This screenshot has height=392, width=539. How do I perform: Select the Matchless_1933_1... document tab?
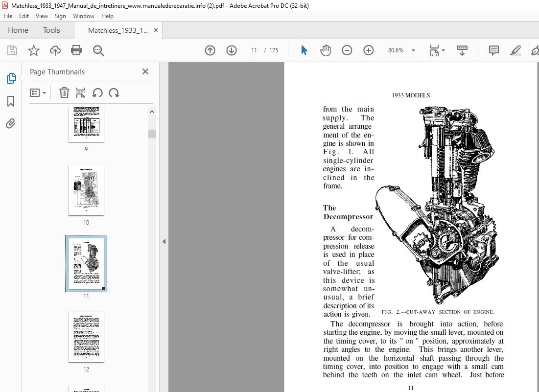click(x=118, y=30)
